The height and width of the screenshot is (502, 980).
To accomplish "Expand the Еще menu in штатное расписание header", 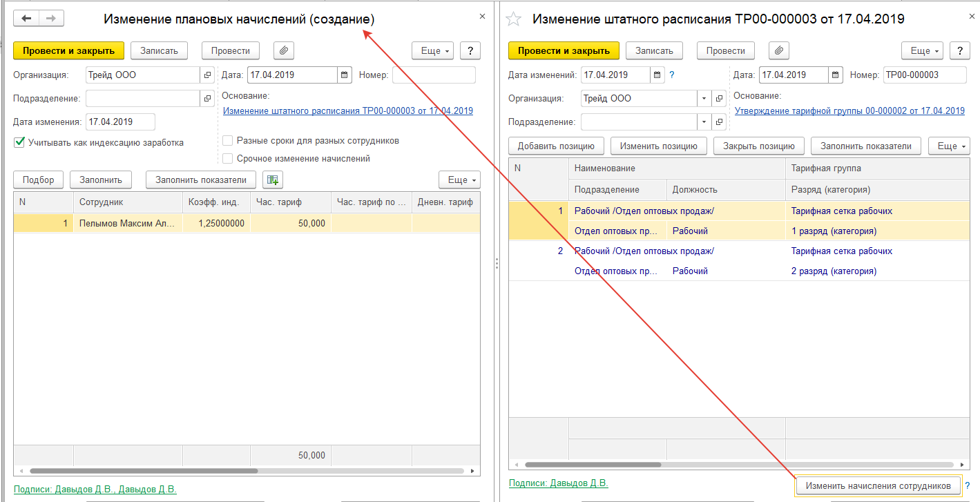I will click(x=922, y=50).
